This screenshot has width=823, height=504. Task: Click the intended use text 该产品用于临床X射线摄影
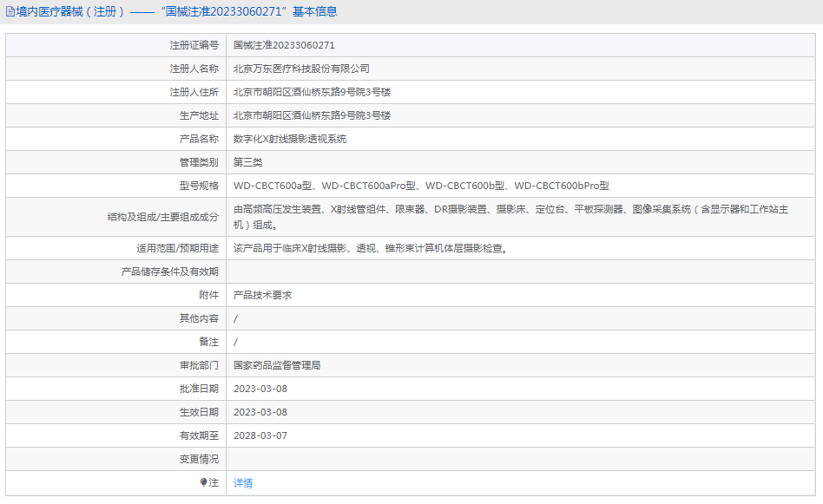(371, 248)
